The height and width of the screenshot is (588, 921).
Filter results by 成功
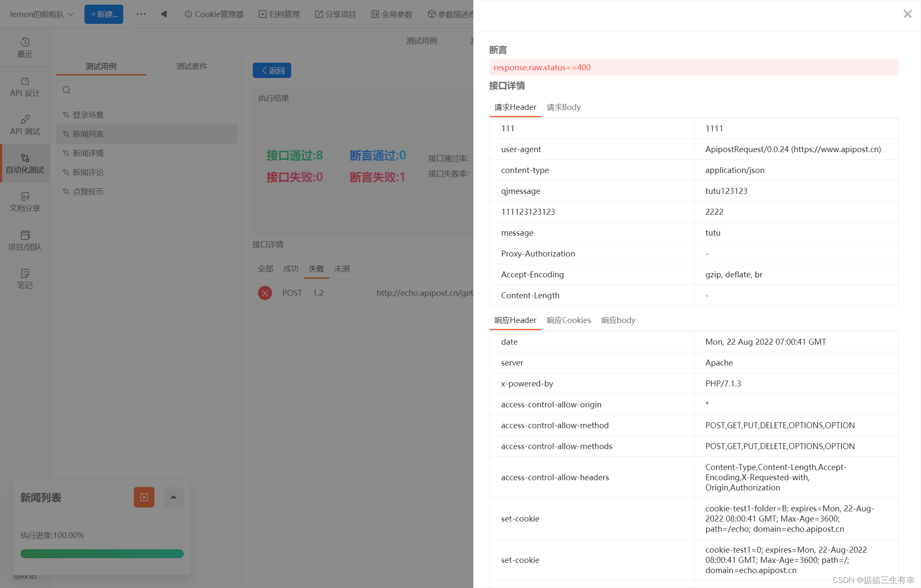pyautogui.click(x=291, y=269)
